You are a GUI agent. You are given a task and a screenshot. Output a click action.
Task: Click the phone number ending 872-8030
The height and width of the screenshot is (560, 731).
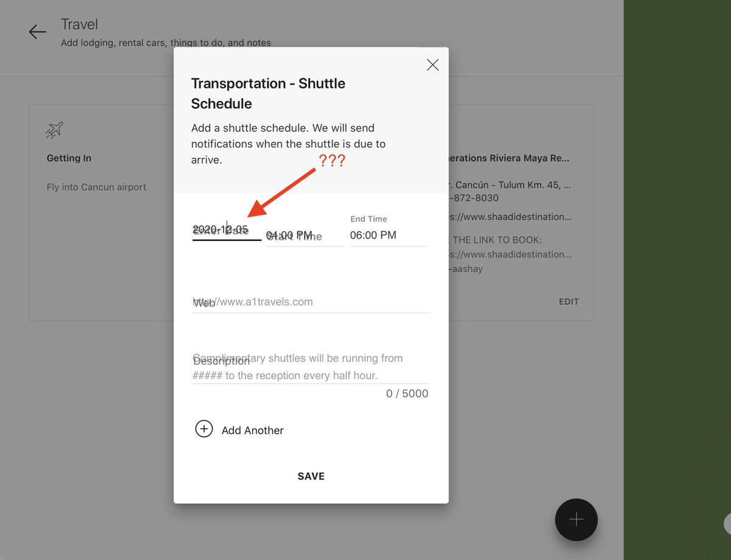pyautogui.click(x=473, y=198)
